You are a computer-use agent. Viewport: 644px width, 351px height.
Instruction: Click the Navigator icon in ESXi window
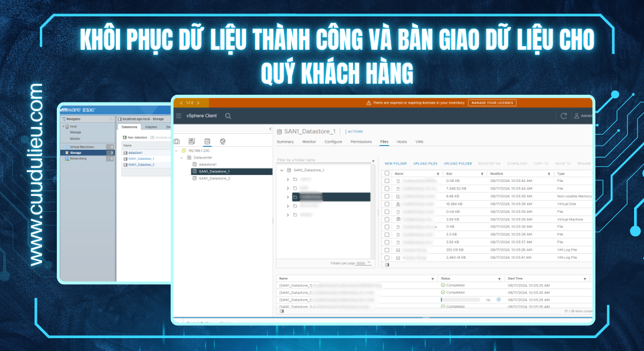coord(64,119)
